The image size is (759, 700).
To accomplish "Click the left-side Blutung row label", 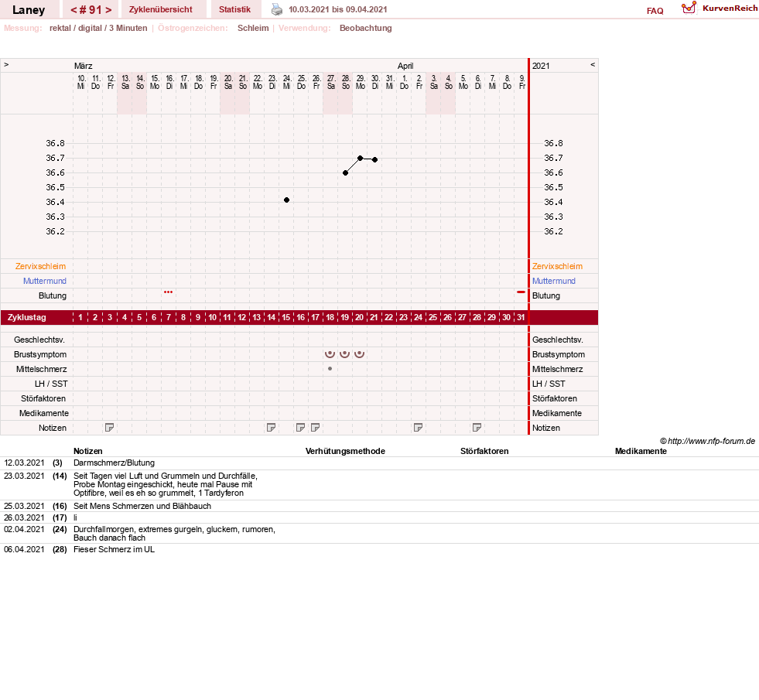I will point(53,295).
